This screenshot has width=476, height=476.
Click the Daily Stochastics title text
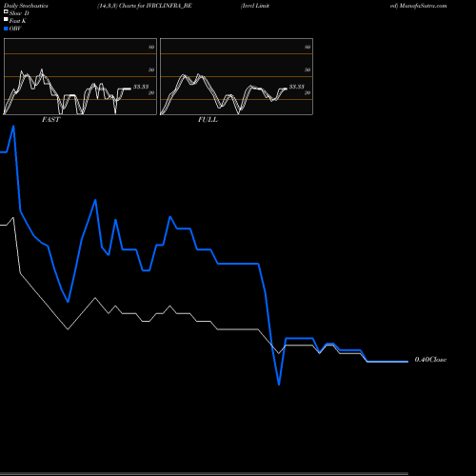coord(25,6)
